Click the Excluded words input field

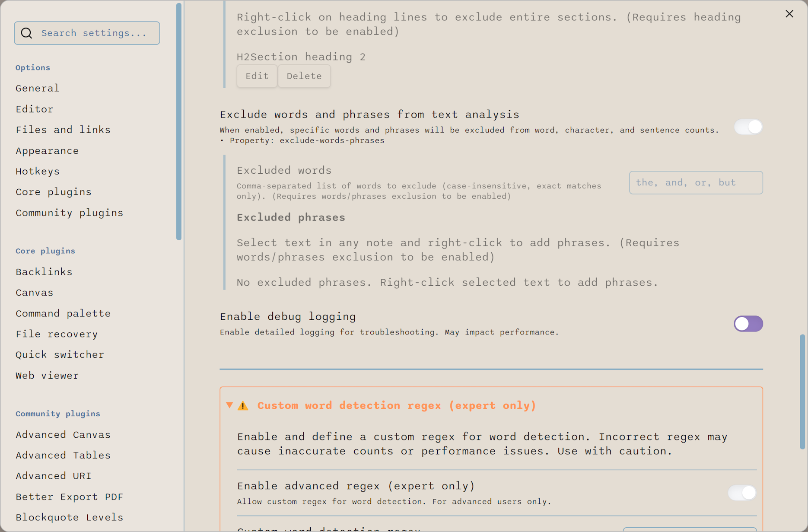tap(696, 182)
